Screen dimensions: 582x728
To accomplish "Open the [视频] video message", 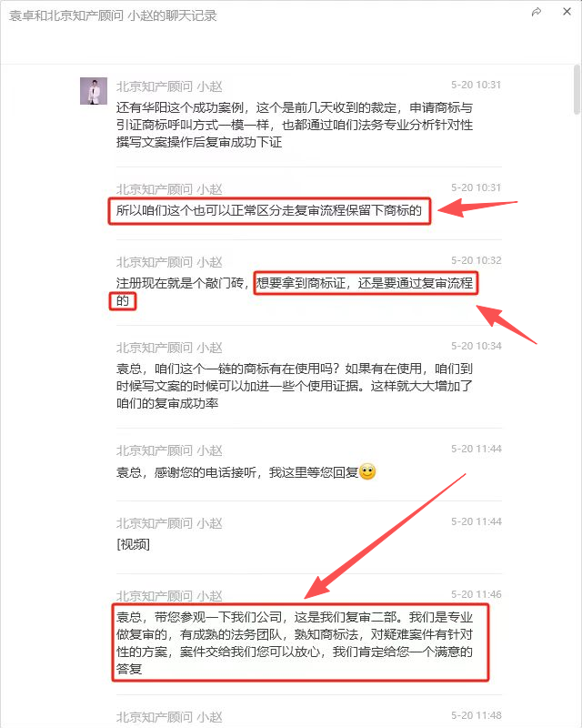I will pos(133,544).
